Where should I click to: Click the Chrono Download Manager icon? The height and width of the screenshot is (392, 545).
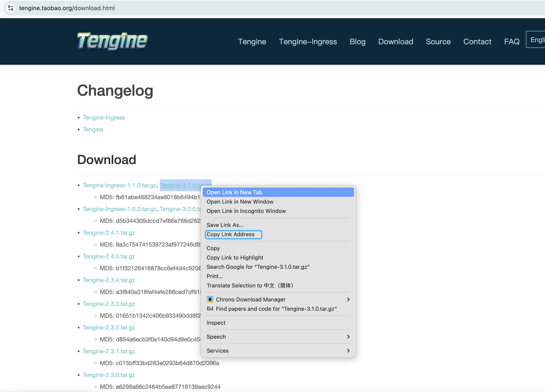pyautogui.click(x=210, y=299)
